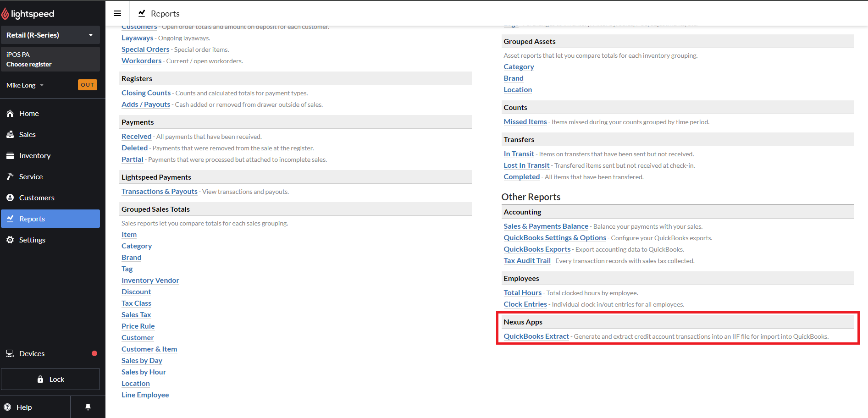This screenshot has height=418, width=868.
Task: Click the Sales register icon
Action: tap(10, 135)
